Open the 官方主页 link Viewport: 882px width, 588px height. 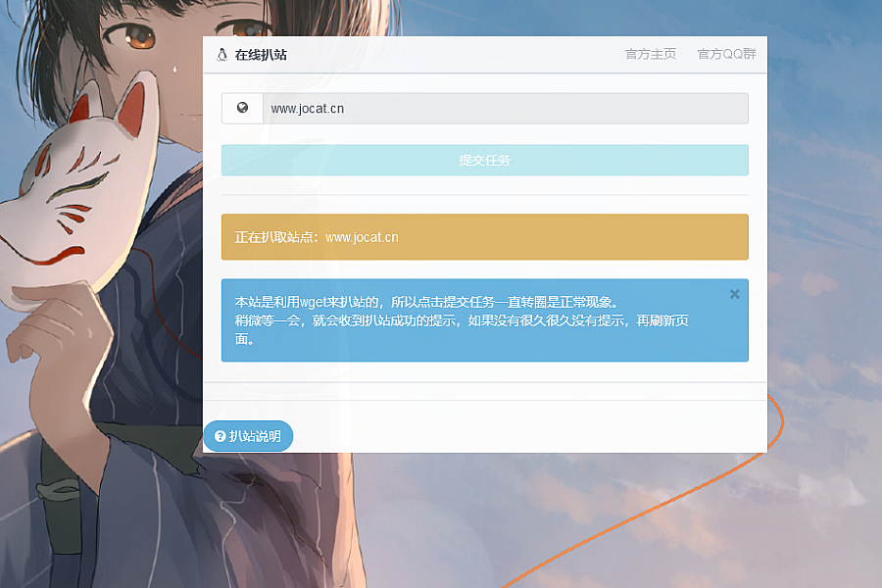(651, 54)
